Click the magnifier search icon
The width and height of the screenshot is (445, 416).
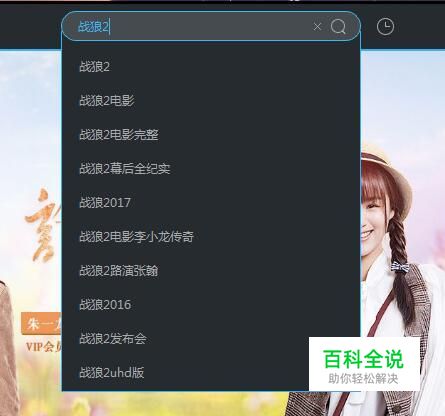[338, 26]
